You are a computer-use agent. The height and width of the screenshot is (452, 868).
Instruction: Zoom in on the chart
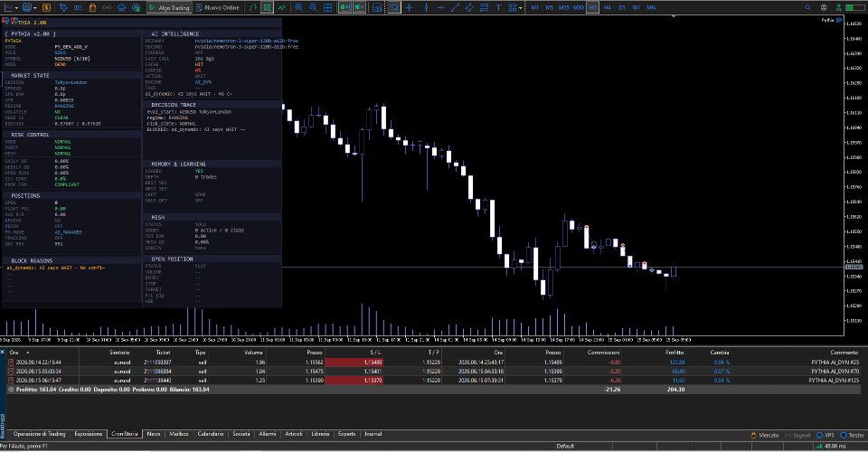click(x=298, y=8)
